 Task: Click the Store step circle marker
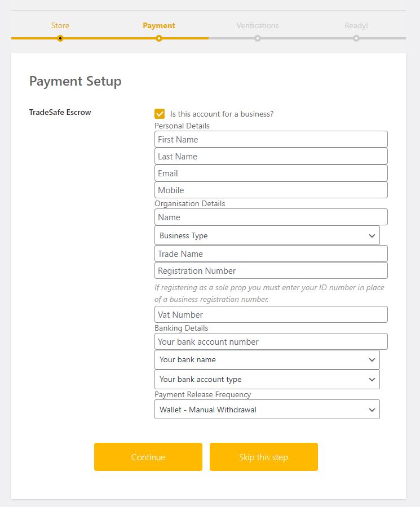[60, 38]
